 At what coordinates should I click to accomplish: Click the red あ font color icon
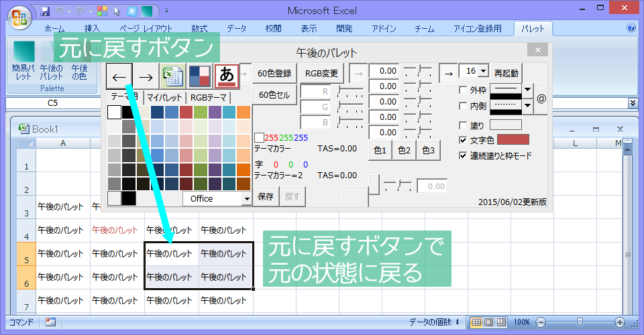227,76
